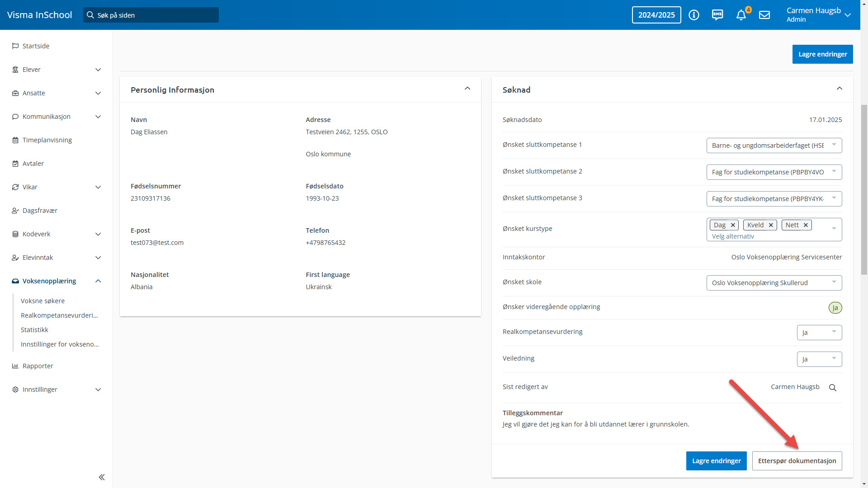The width and height of the screenshot is (868, 488).
Task: Click the Søk på siden search field
Action: click(x=151, y=15)
